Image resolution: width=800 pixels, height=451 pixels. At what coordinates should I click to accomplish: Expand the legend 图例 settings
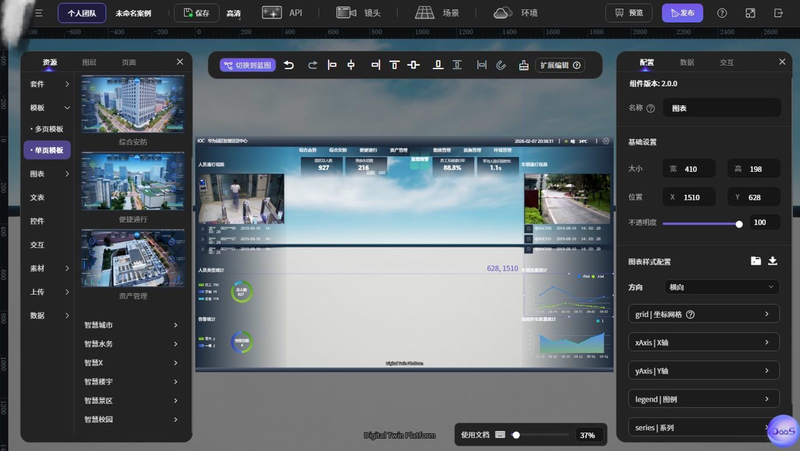(704, 399)
